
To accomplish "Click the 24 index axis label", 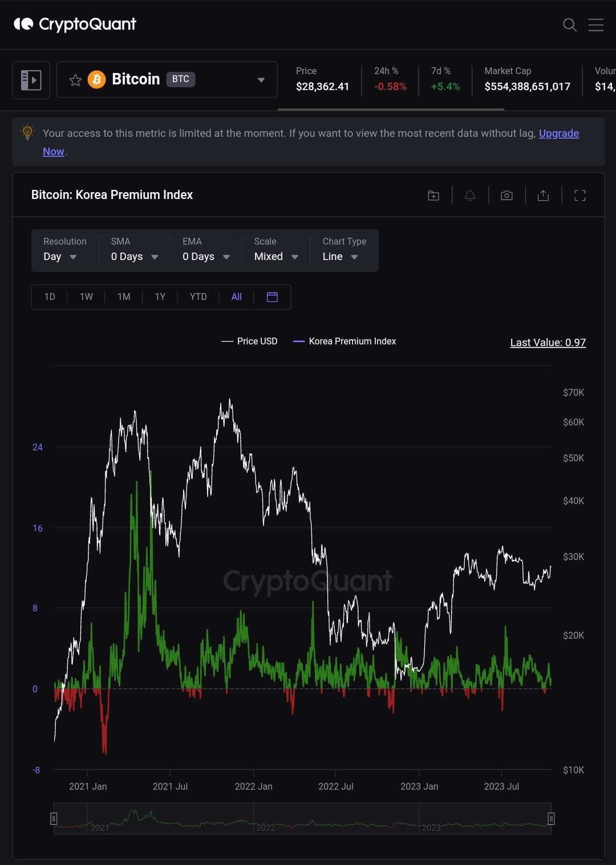I will tap(38, 447).
